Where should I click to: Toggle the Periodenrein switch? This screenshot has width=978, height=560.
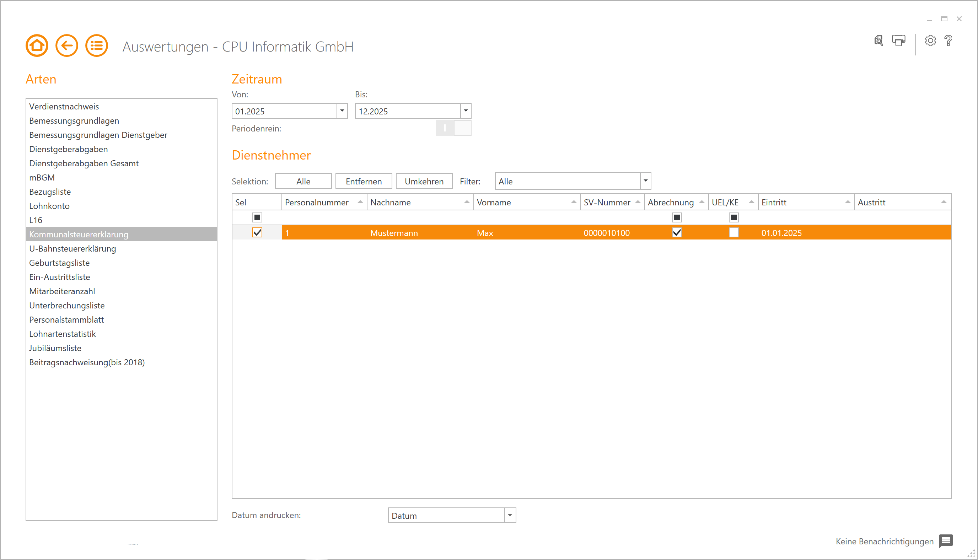[453, 128]
